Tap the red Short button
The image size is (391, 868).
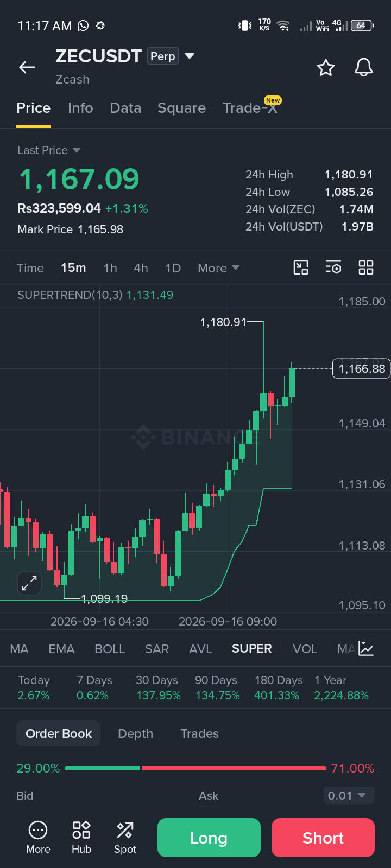323,838
